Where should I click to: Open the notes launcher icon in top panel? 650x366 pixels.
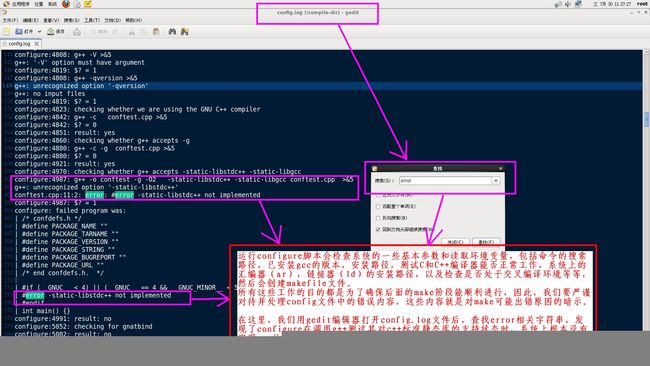point(88,4)
